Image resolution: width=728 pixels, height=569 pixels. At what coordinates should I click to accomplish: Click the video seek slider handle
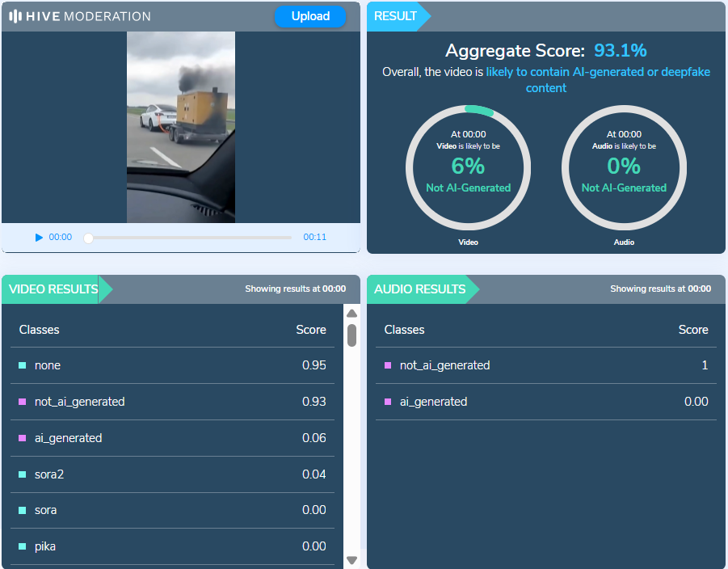coord(89,238)
